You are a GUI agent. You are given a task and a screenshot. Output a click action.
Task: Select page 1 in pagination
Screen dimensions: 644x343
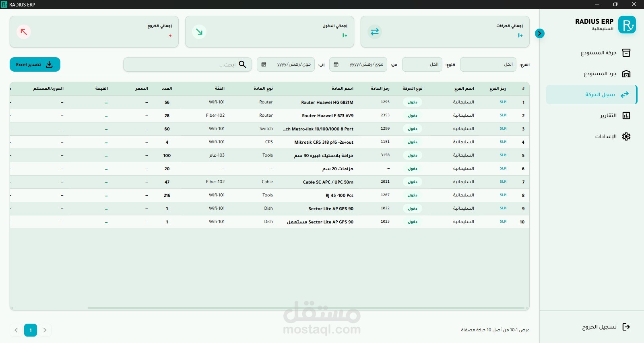click(x=31, y=330)
